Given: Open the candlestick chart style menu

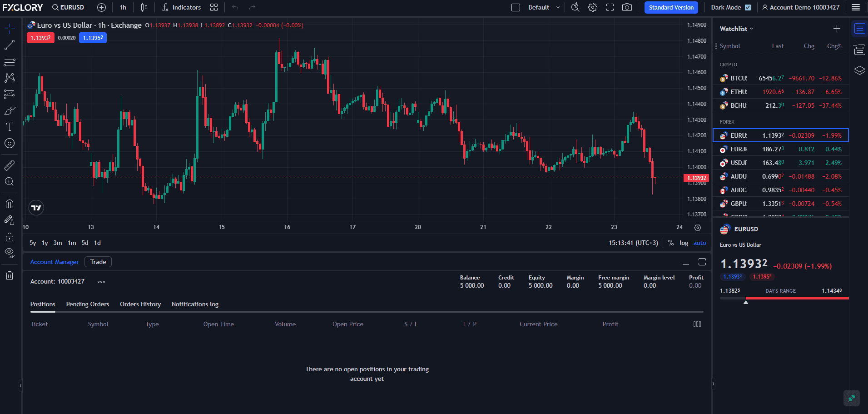Looking at the screenshot, I should click(144, 7).
